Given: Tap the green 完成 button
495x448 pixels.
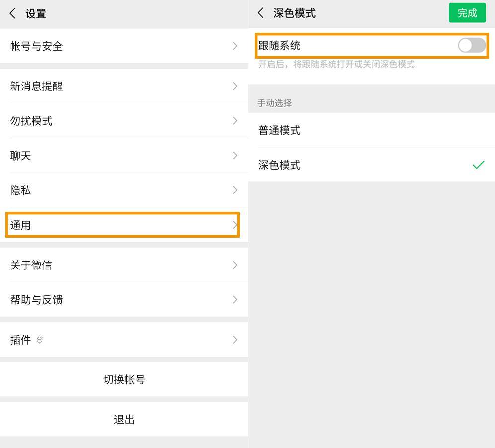Looking at the screenshot, I should click(467, 13).
